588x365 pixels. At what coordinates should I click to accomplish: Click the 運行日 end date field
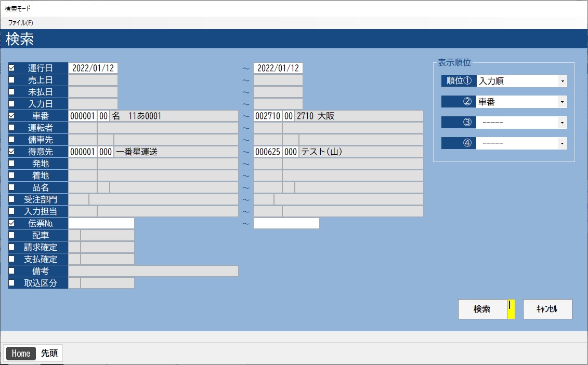278,68
